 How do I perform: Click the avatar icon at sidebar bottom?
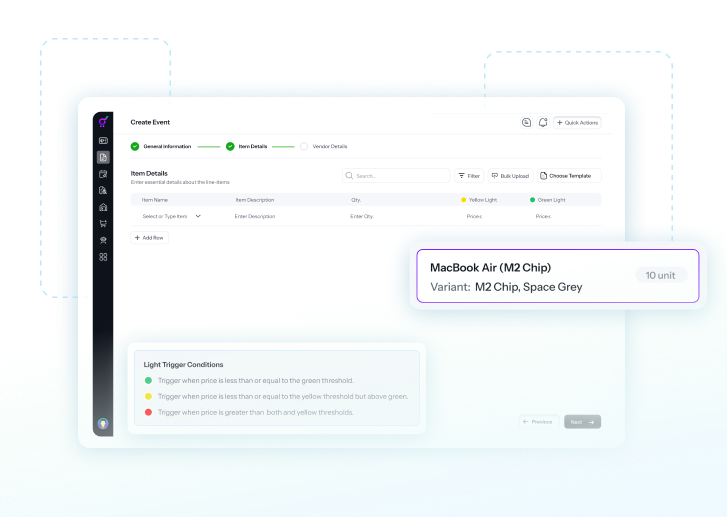[103, 424]
